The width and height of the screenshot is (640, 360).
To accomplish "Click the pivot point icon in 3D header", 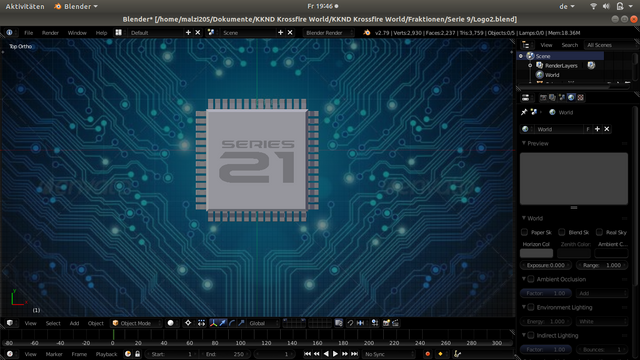I will coord(188,323).
